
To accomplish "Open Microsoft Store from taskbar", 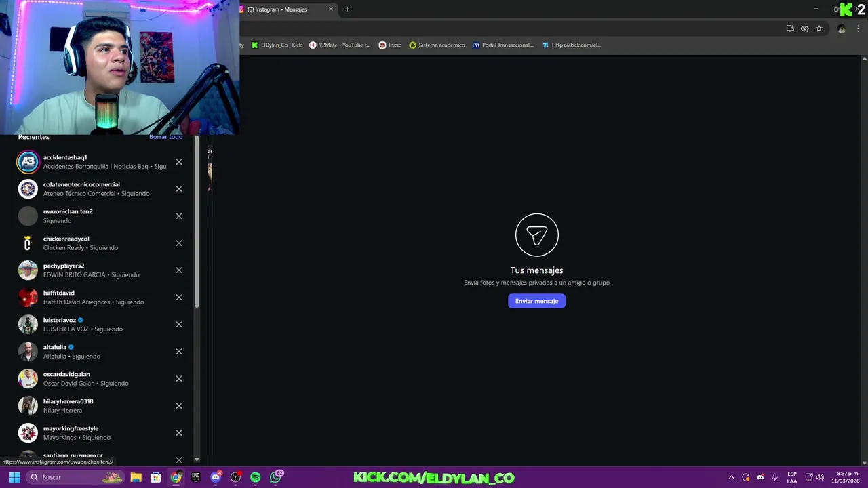I will coord(155,477).
